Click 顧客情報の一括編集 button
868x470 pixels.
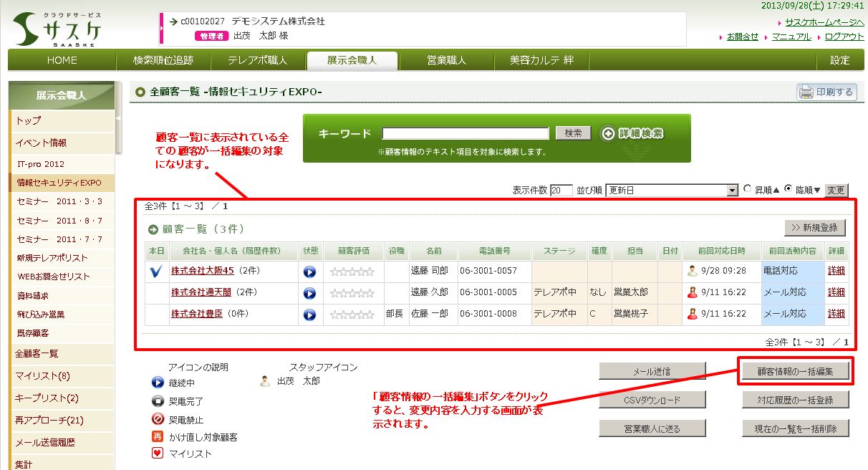click(x=795, y=371)
